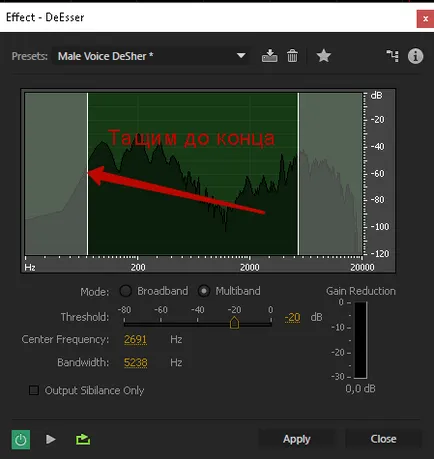Image resolution: width=434 pixels, height=459 pixels.
Task: Select Multiband mode
Action: [x=204, y=291]
